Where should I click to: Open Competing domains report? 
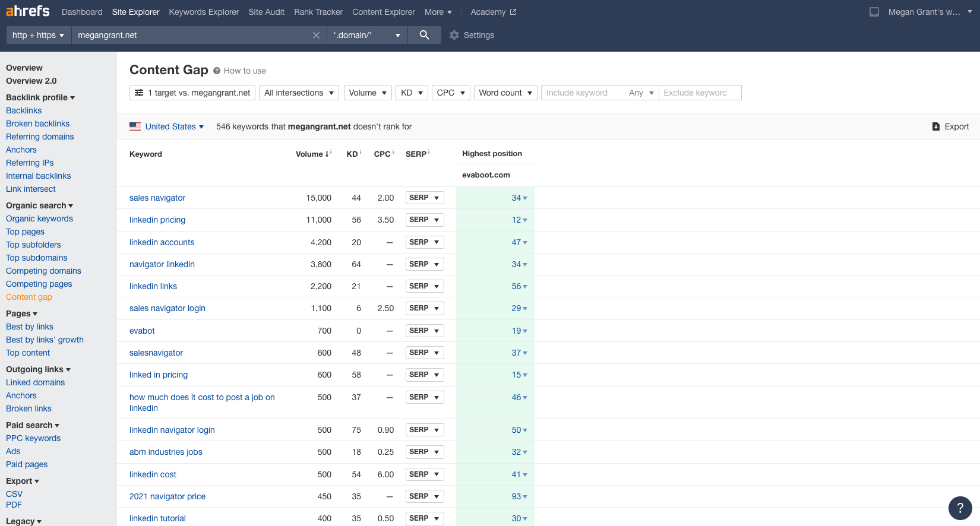point(43,271)
